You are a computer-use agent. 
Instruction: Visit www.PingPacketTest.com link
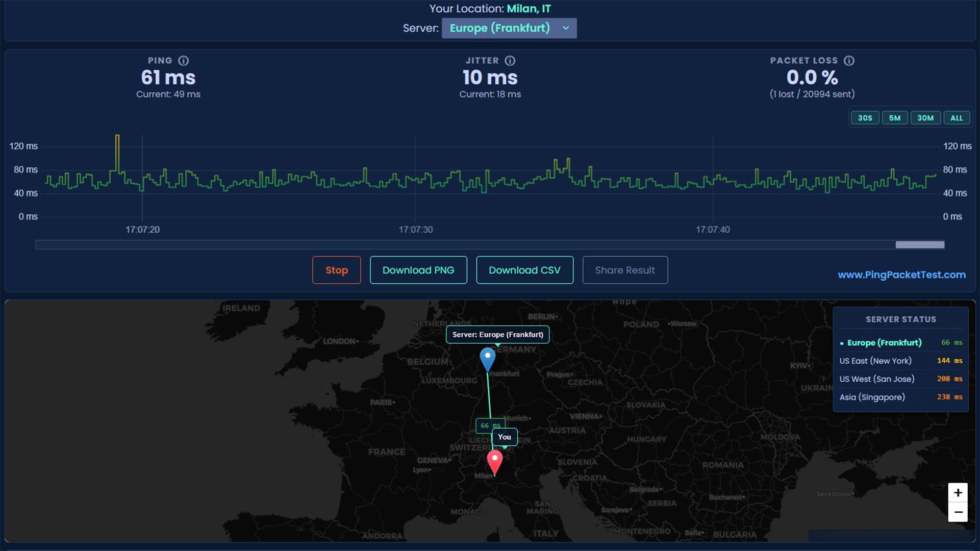901,274
